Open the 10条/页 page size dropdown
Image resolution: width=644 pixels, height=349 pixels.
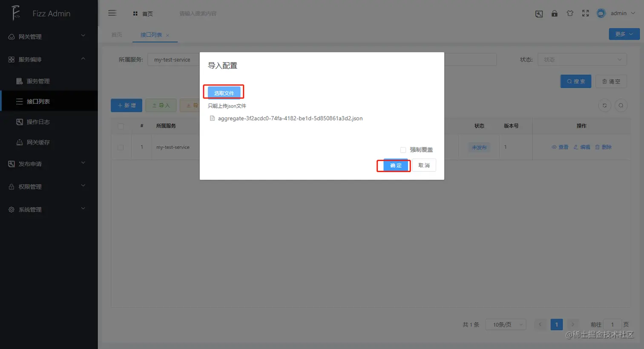click(506, 325)
